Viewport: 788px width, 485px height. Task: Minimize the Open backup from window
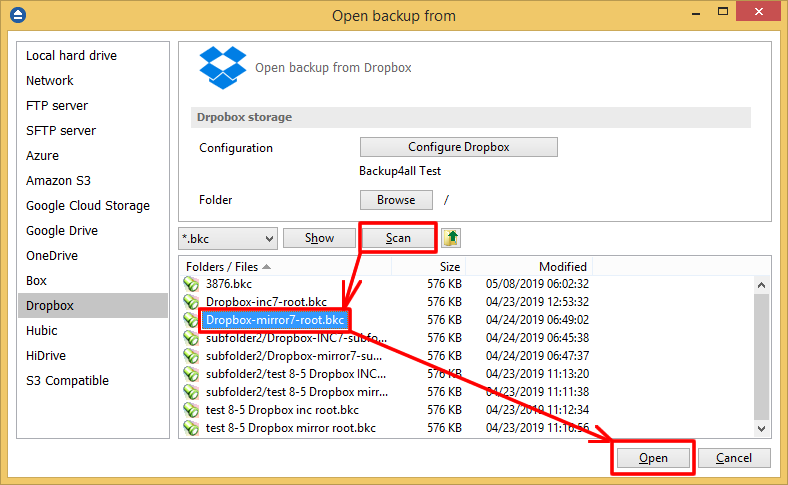(696, 13)
